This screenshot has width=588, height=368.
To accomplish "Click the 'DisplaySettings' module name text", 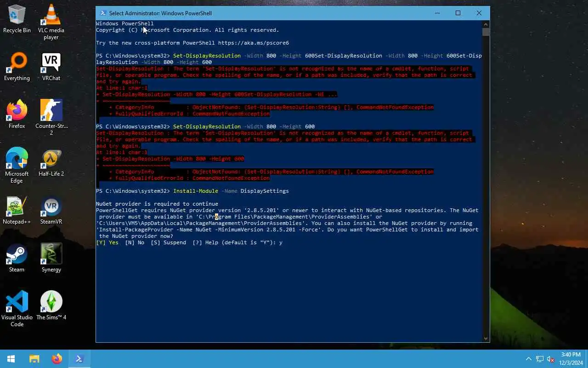I will click(265, 191).
